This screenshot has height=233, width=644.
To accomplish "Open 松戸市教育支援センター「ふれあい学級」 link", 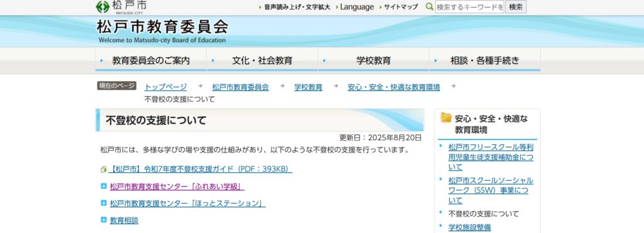I will (x=177, y=187).
